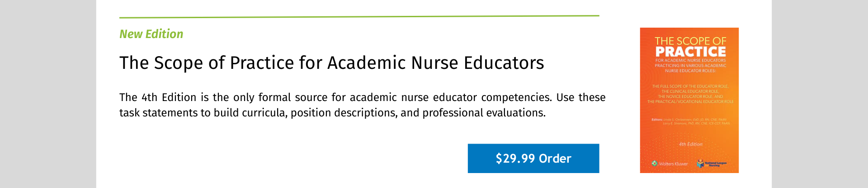Image resolution: width=868 pixels, height=188 pixels.
Task: Click the $29.99 Order button
Action: [533, 159]
